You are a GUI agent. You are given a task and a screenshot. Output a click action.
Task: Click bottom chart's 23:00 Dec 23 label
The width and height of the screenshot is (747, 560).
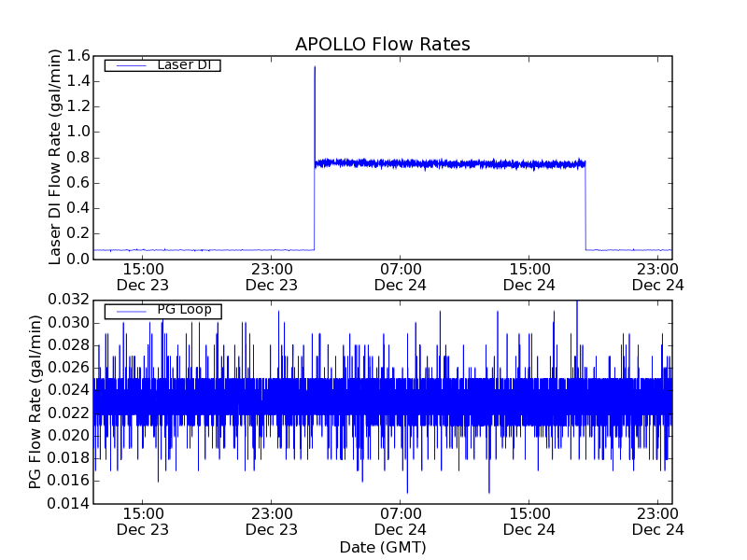coord(272,522)
